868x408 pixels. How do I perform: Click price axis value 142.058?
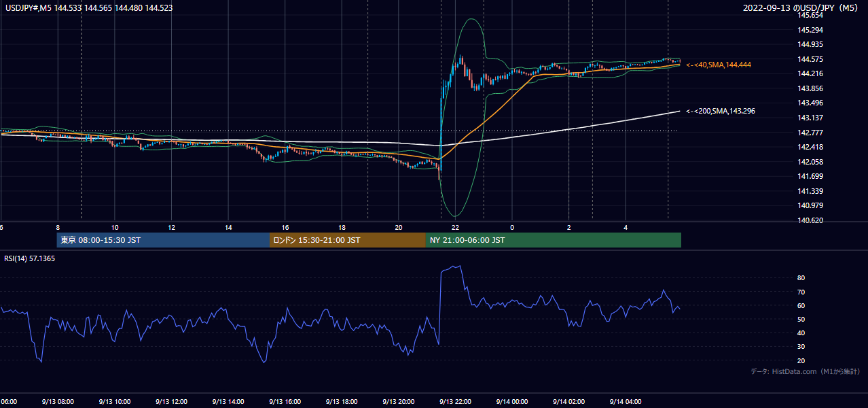(811, 162)
